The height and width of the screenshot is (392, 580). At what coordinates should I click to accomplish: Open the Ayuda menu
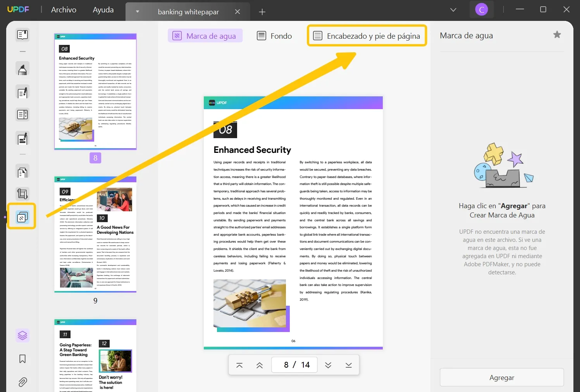[103, 10]
